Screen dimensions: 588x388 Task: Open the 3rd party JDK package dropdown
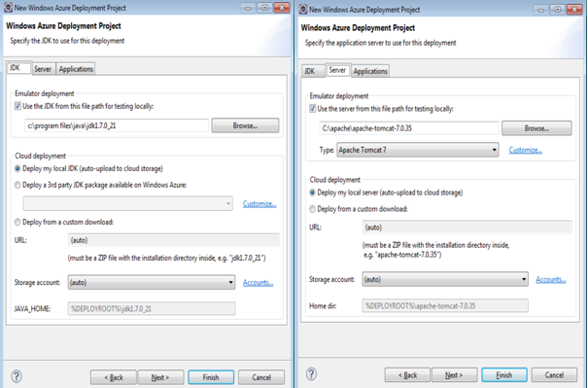[128, 203]
